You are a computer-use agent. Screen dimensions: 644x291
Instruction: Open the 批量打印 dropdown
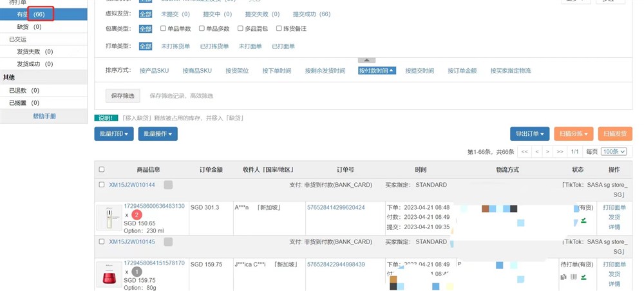(x=114, y=134)
